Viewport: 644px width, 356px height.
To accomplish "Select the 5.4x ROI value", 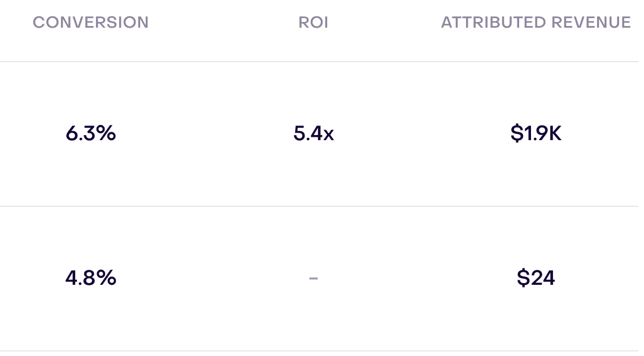I will (314, 133).
